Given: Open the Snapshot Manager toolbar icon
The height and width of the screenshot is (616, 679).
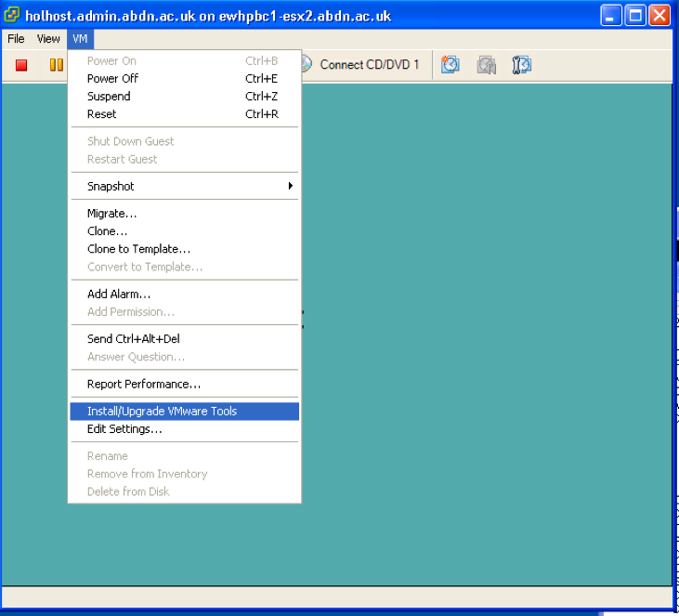Looking at the screenshot, I should point(521,65).
